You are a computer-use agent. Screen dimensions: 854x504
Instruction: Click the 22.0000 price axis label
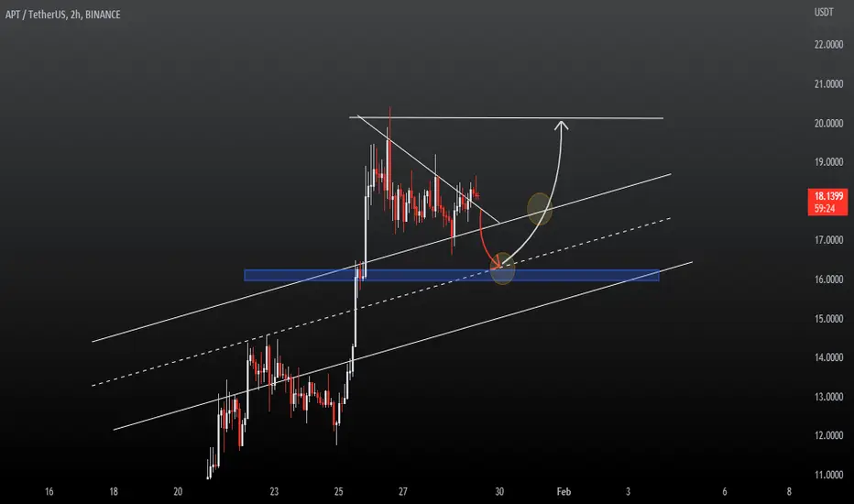point(828,45)
